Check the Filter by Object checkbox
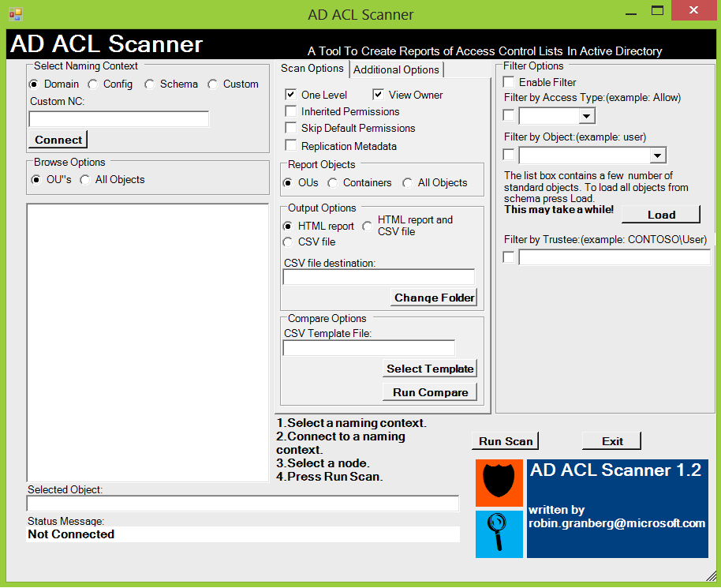Screen dimensions: 721x588 pos(509,155)
